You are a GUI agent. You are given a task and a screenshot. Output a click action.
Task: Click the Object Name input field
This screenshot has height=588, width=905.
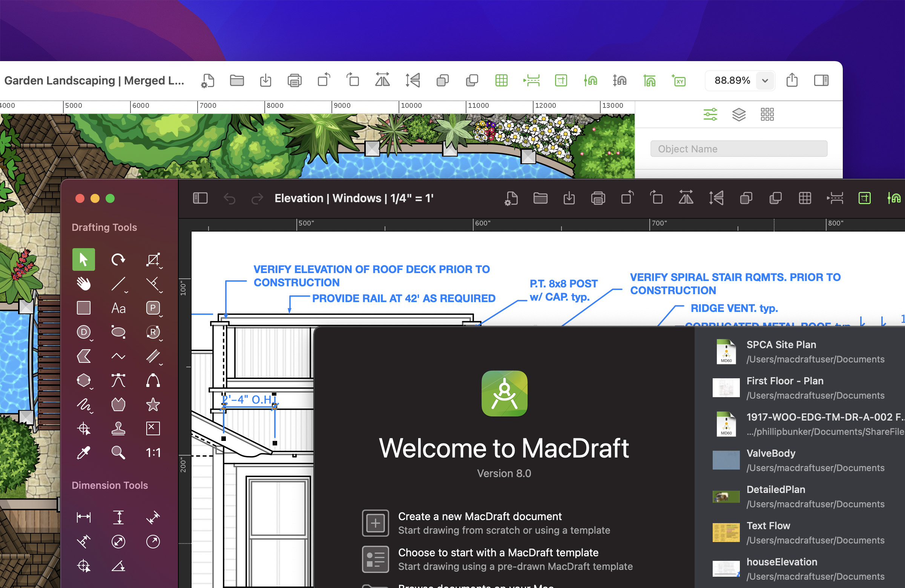pos(738,149)
